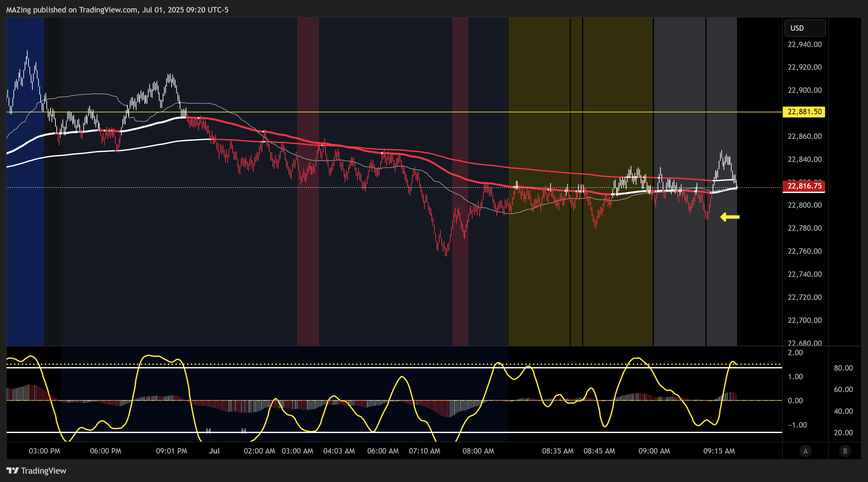
Task: Select the 22,800.00 price axis label
Action: click(805, 205)
